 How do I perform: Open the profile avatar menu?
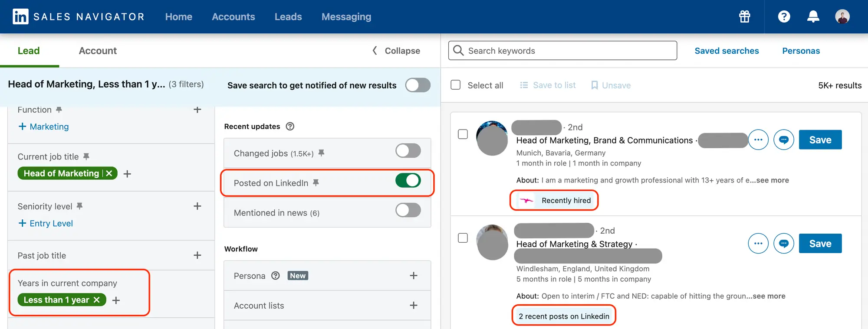pos(842,16)
